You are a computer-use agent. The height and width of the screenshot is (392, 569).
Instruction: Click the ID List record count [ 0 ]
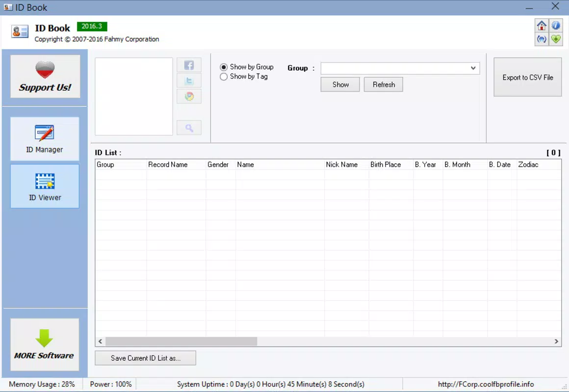[x=553, y=153]
